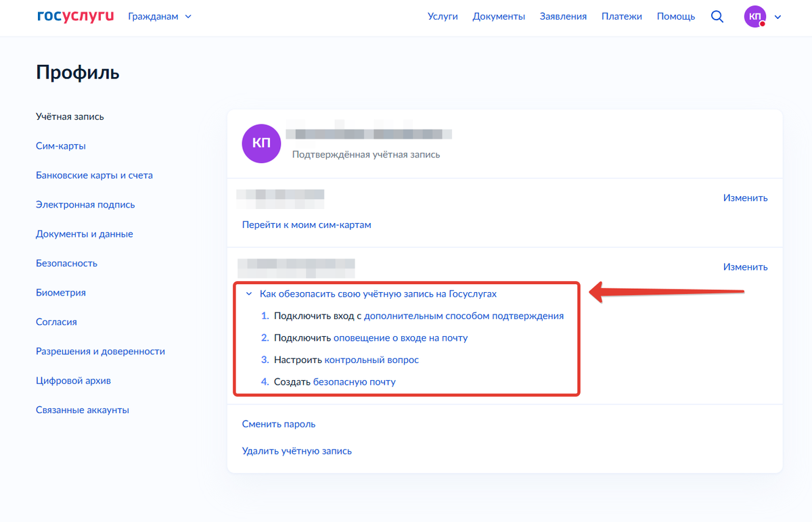
Task: Click the search magnifier icon
Action: click(717, 17)
